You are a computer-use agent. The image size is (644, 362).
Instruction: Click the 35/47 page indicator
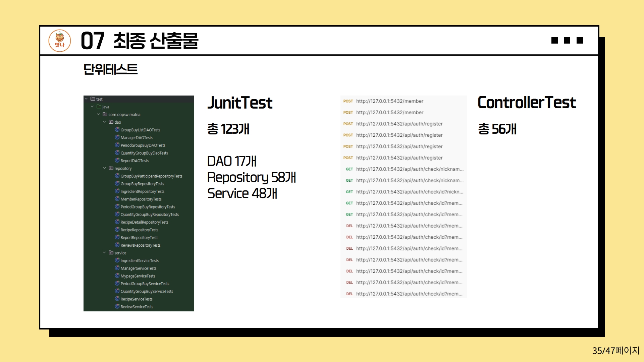pos(615,351)
